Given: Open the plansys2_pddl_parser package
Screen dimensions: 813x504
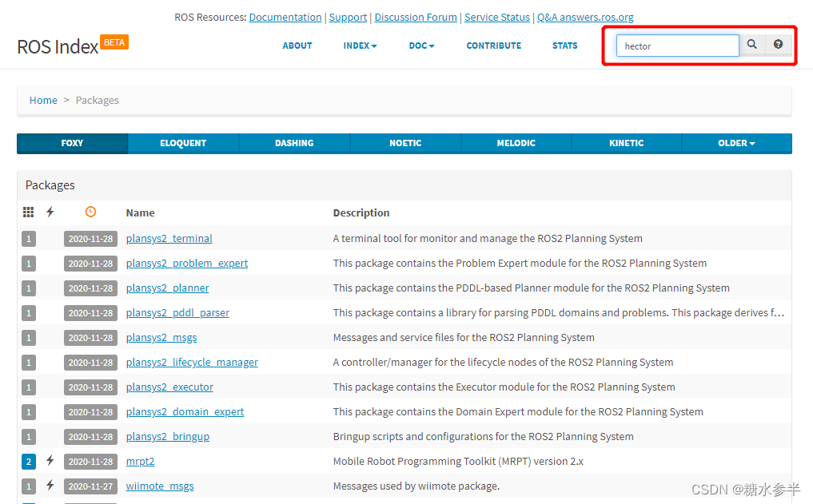Looking at the screenshot, I should tap(177, 313).
